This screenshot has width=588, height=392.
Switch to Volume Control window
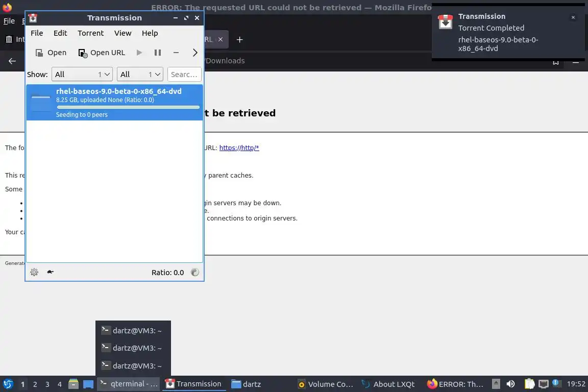click(326, 384)
